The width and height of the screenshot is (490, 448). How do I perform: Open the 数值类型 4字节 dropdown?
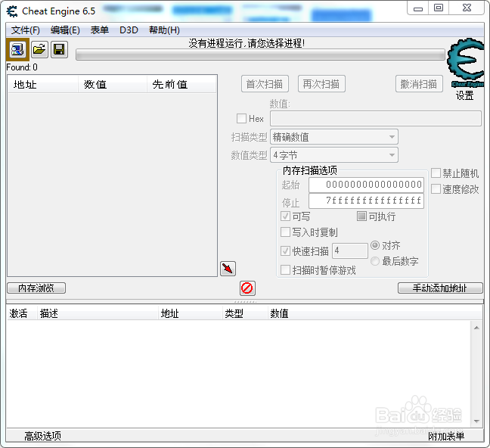pyautogui.click(x=334, y=155)
